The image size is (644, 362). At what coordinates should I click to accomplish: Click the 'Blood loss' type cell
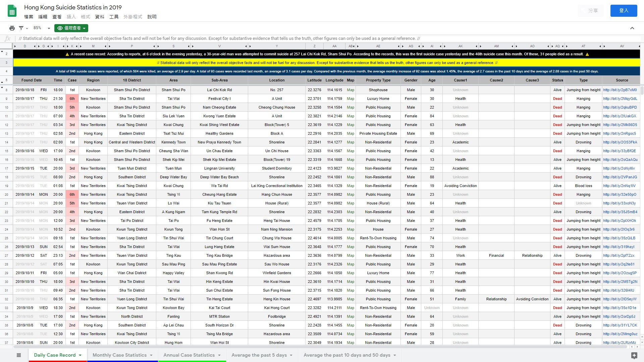(583, 186)
